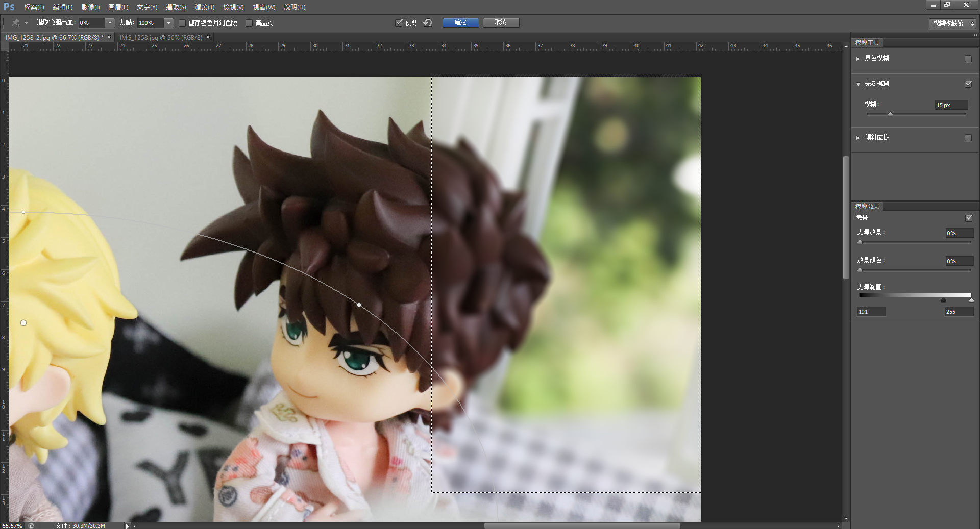Open the 文字(Y) menu
980x529 pixels.
click(x=147, y=7)
